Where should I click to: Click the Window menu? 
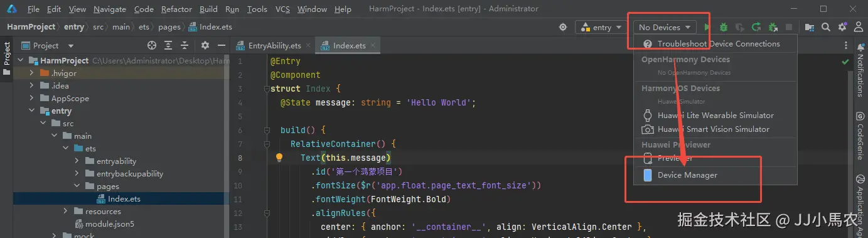click(x=312, y=9)
